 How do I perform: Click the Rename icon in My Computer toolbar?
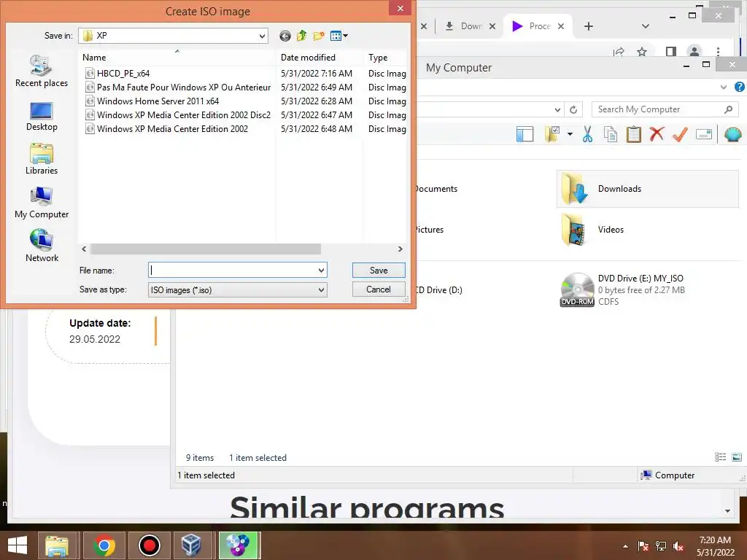tap(704, 134)
